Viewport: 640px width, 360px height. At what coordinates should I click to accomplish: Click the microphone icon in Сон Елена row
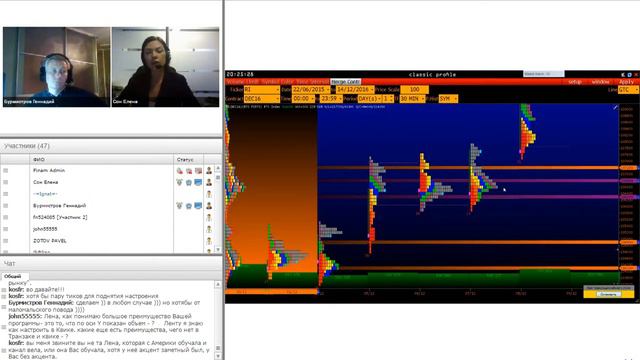pos(180,182)
